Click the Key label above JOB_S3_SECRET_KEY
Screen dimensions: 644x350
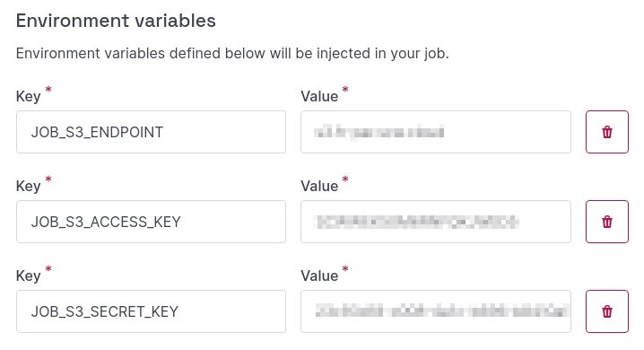click(x=29, y=276)
